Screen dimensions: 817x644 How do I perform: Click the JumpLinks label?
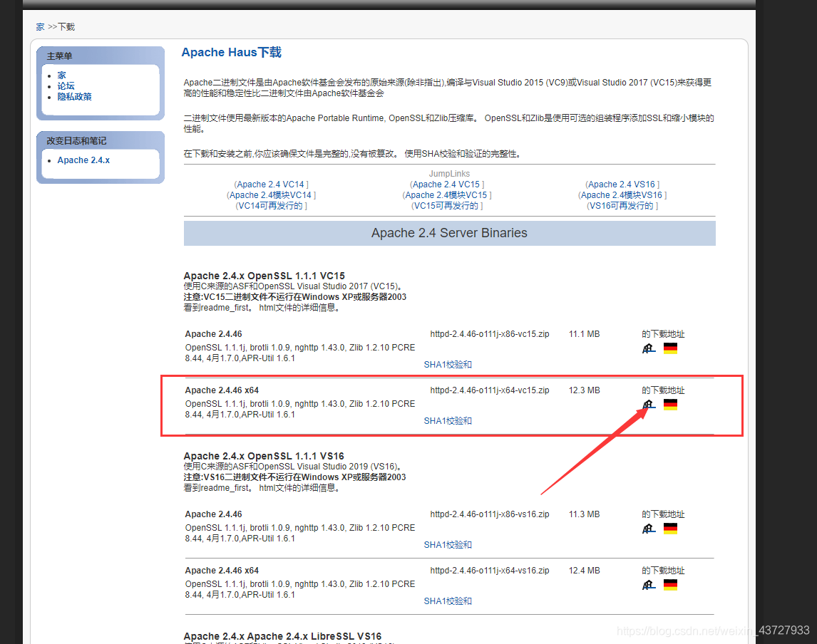(449, 173)
